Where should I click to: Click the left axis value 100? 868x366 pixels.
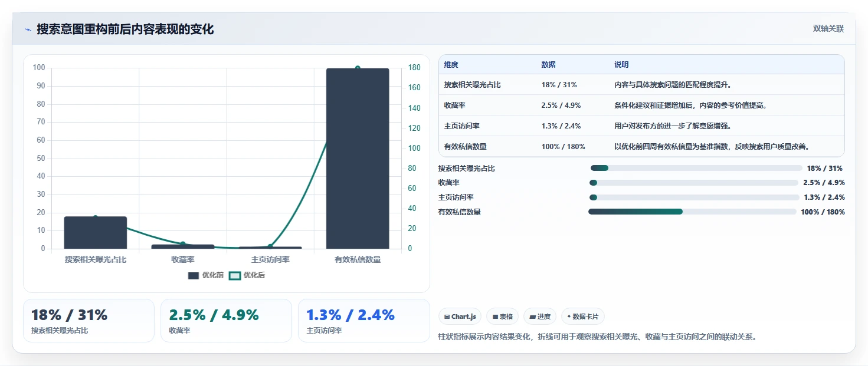(39, 68)
